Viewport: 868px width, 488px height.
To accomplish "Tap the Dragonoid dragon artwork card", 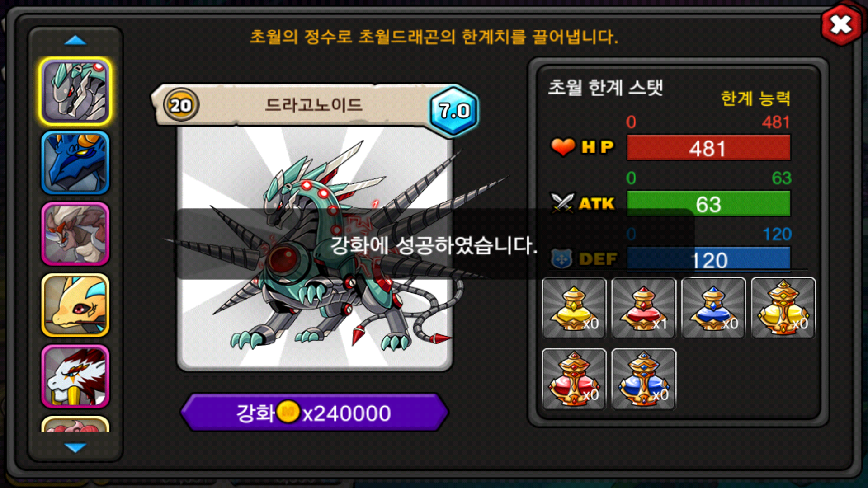I will pos(314,249).
